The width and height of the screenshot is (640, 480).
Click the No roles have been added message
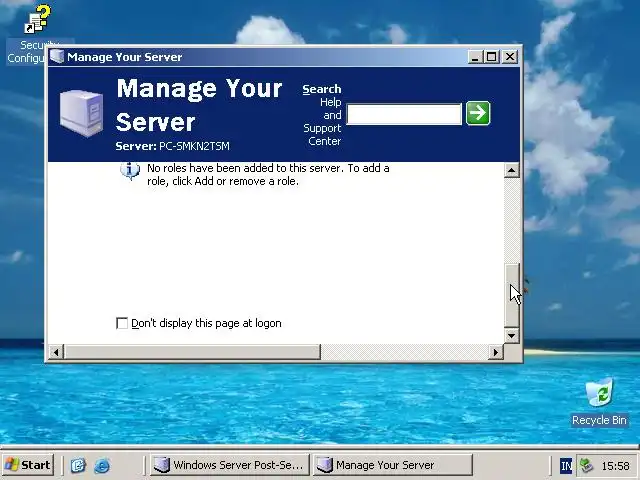268,175
